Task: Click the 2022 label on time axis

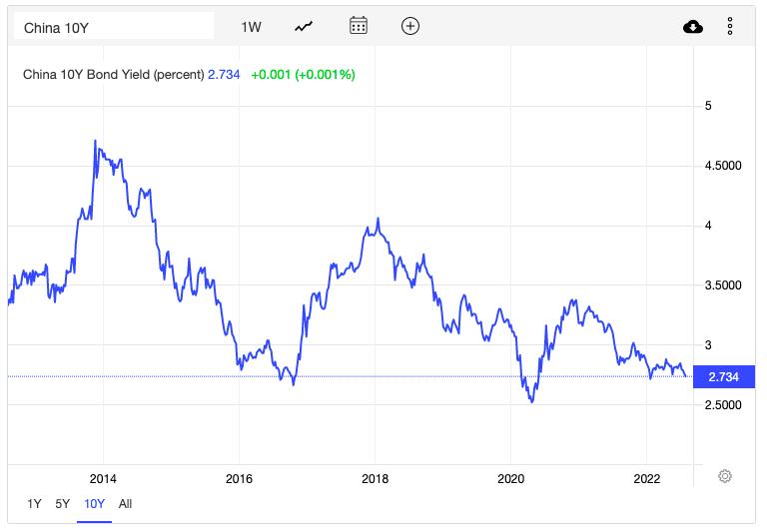Action: pos(646,477)
